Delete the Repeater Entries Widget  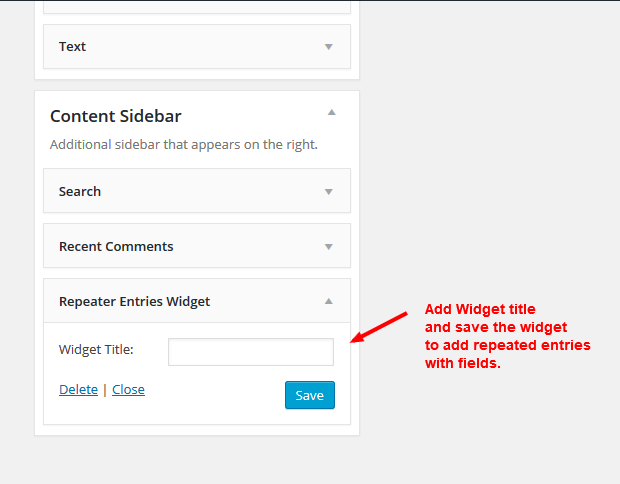pos(78,390)
